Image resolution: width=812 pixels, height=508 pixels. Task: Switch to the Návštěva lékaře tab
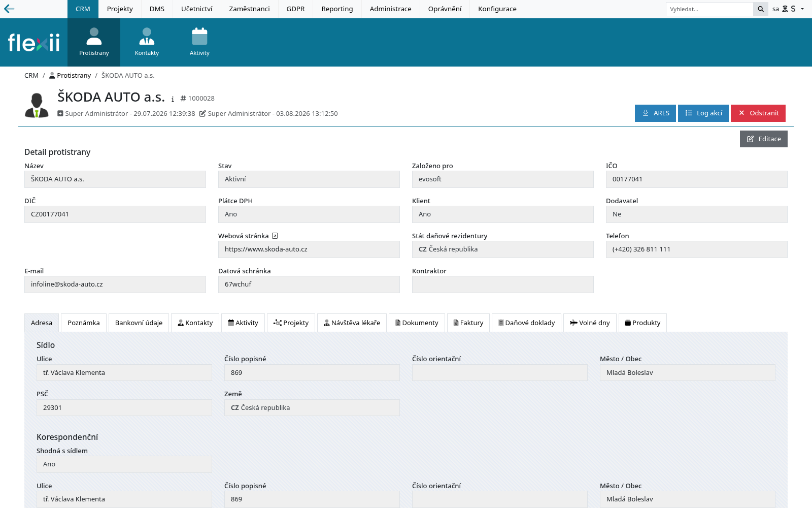(x=352, y=323)
